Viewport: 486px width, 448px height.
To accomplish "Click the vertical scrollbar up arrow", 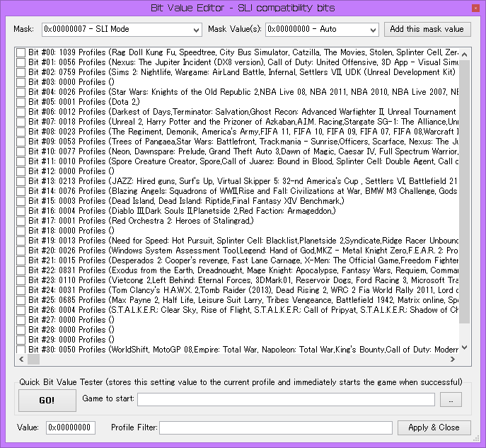I will (464, 54).
